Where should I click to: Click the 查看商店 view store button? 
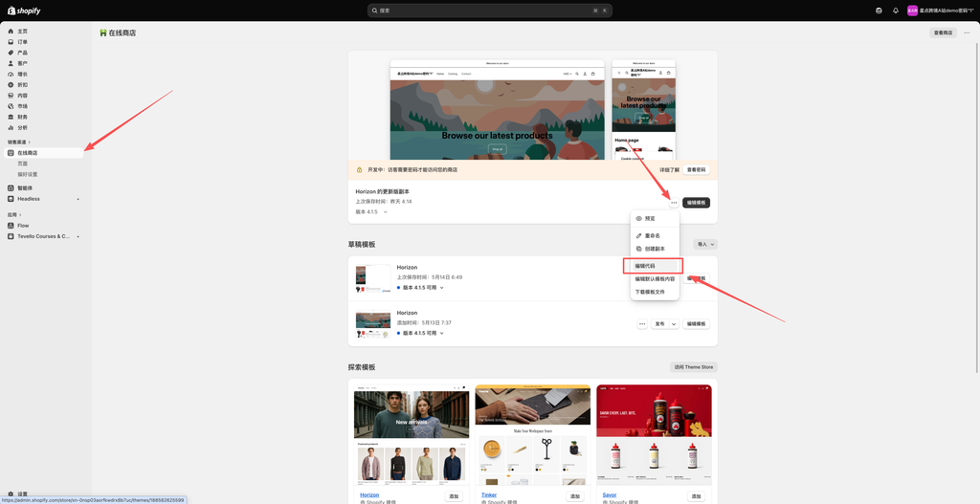[943, 33]
